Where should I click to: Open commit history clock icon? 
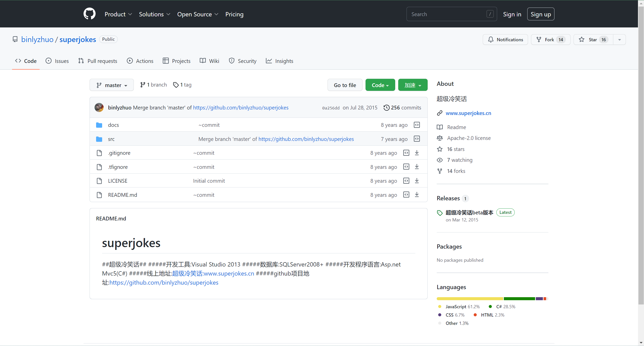386,108
